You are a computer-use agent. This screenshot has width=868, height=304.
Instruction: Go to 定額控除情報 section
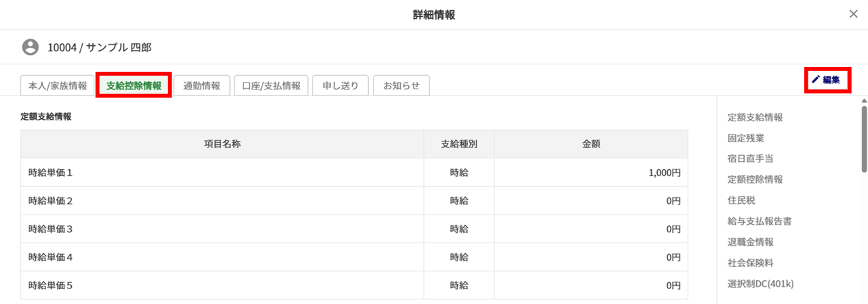755,179
